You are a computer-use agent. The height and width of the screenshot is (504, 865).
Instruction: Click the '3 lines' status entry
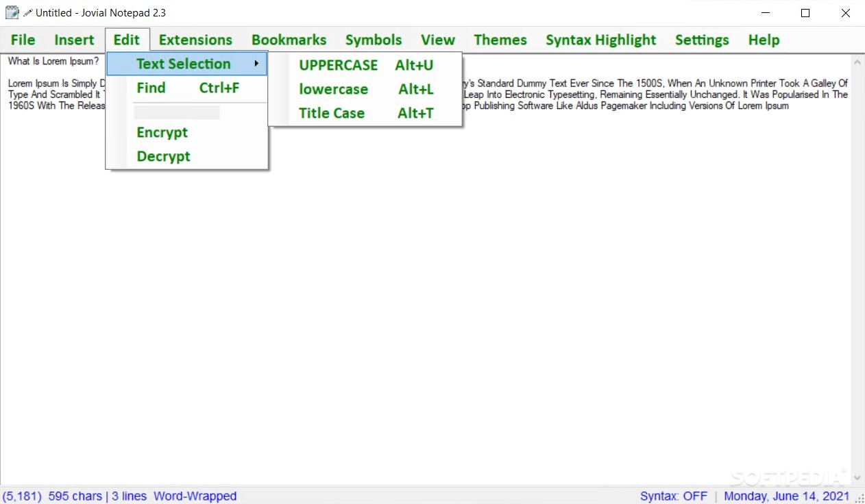click(127, 496)
